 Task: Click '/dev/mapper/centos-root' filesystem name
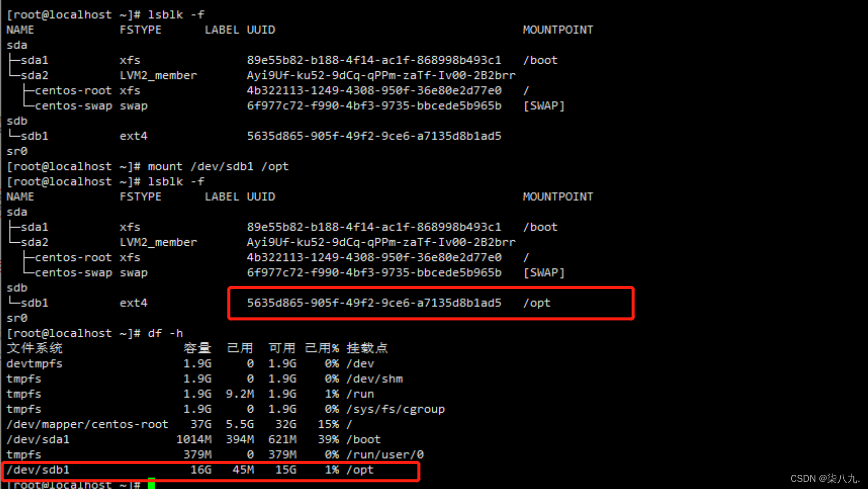click(87, 424)
